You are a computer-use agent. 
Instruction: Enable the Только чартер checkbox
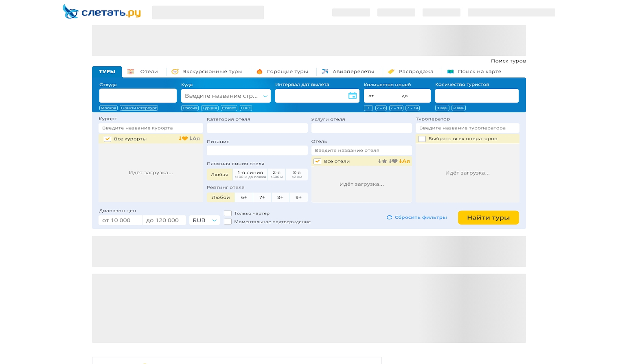[x=228, y=213]
